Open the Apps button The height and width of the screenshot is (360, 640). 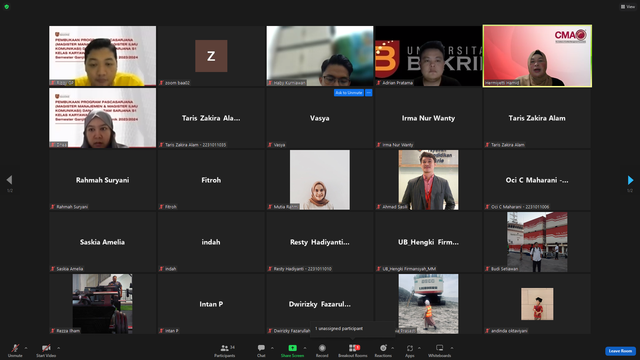409,350
